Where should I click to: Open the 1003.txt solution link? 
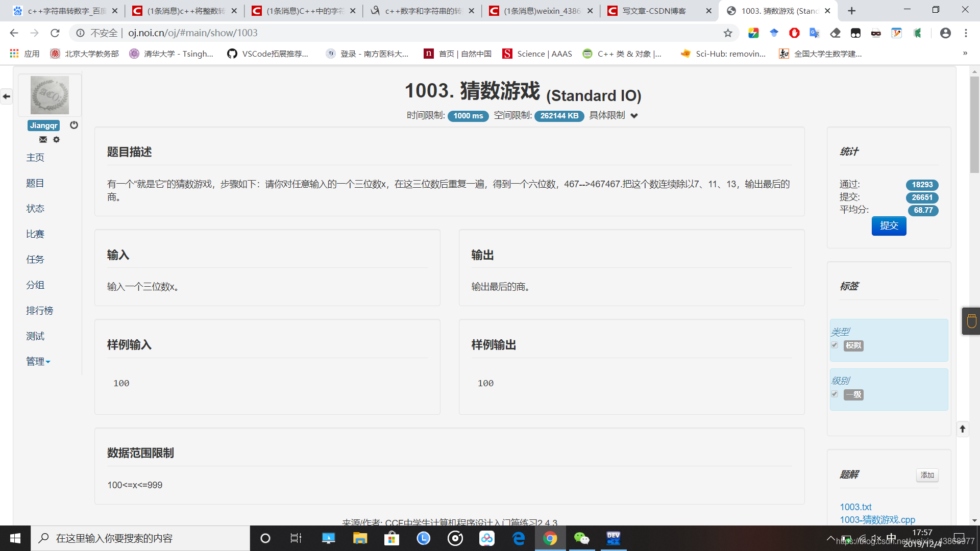coord(855,507)
